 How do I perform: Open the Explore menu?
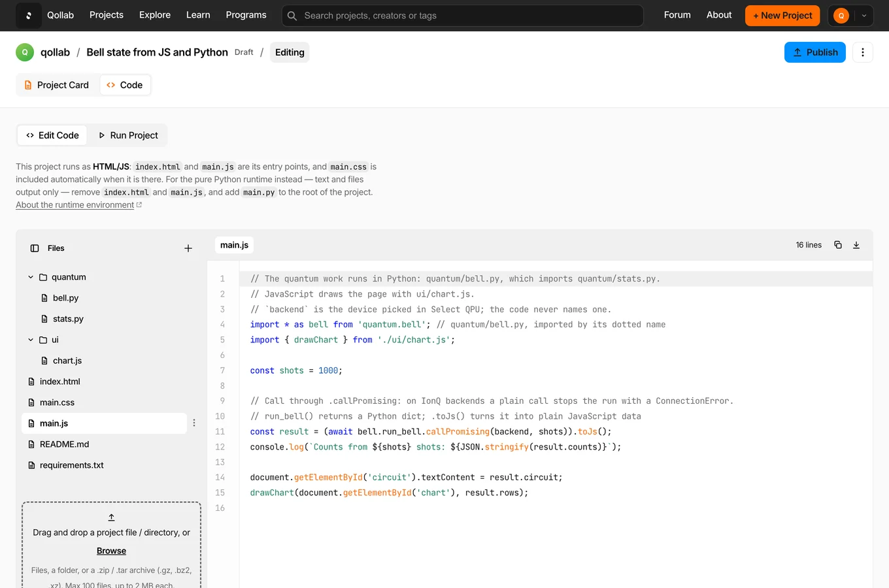click(x=155, y=15)
